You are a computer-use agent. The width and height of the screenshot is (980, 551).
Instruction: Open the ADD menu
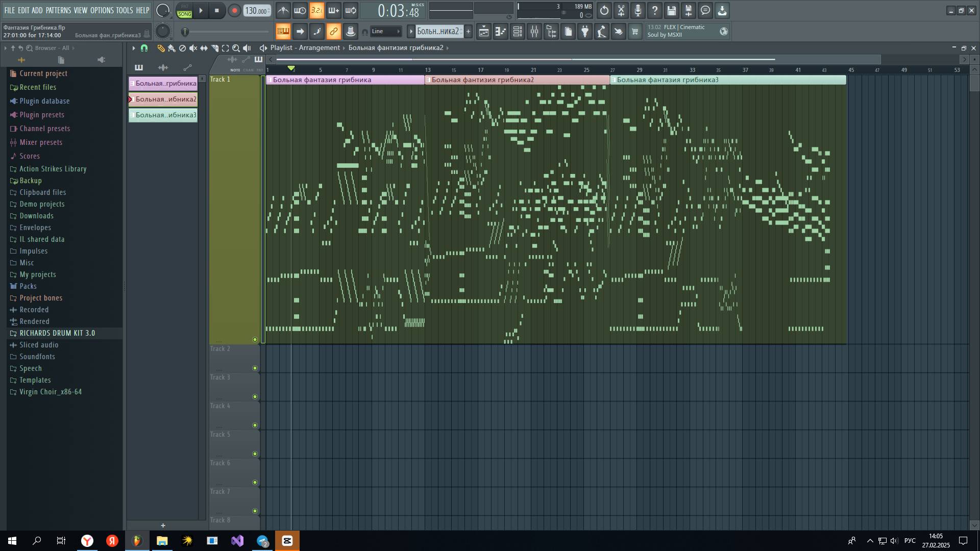tap(37, 10)
